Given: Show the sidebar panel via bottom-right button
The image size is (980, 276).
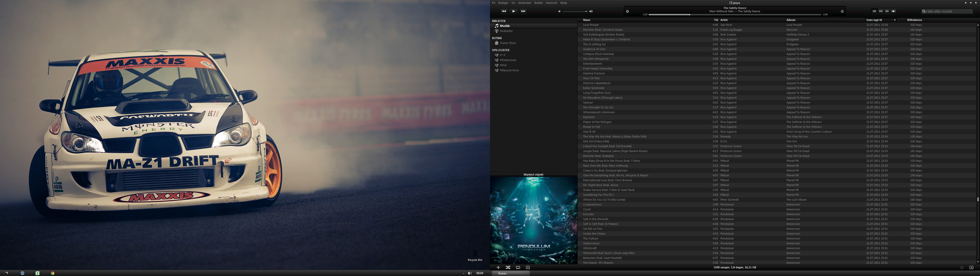Looking at the screenshot, I should click(971, 268).
